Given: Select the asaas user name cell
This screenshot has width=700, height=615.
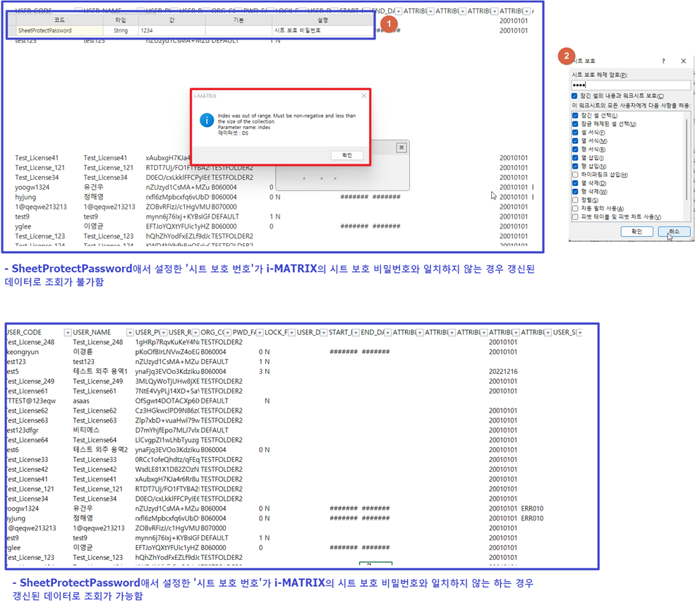Looking at the screenshot, I should pyautogui.click(x=81, y=401).
